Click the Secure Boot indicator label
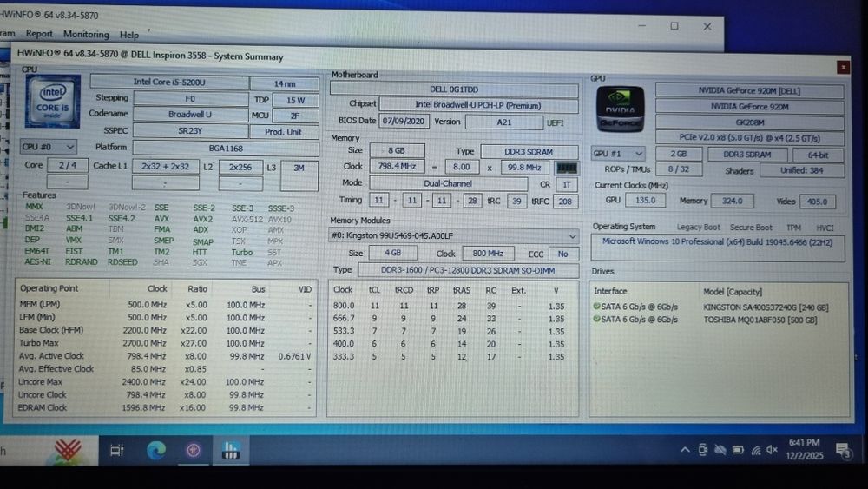Image resolution: width=868 pixels, height=489 pixels. [751, 227]
